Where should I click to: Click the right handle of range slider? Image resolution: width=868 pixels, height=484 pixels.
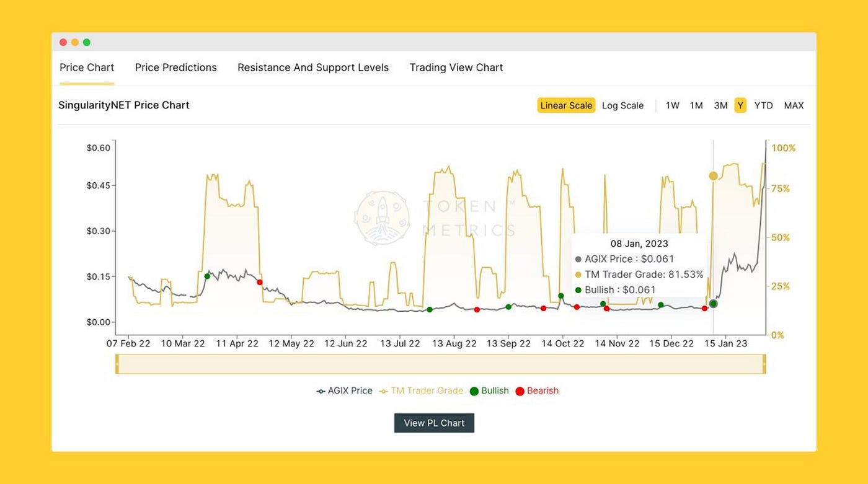[x=764, y=364]
